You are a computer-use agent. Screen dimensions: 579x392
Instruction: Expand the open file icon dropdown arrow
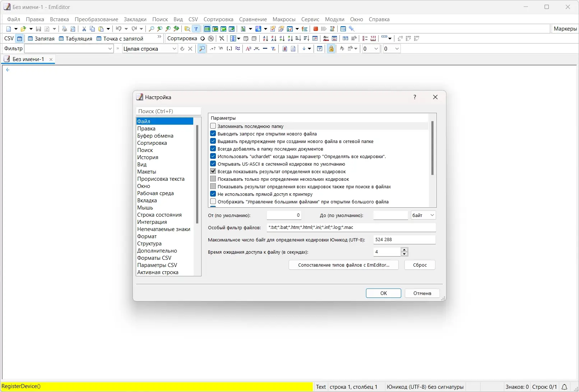tap(31, 29)
